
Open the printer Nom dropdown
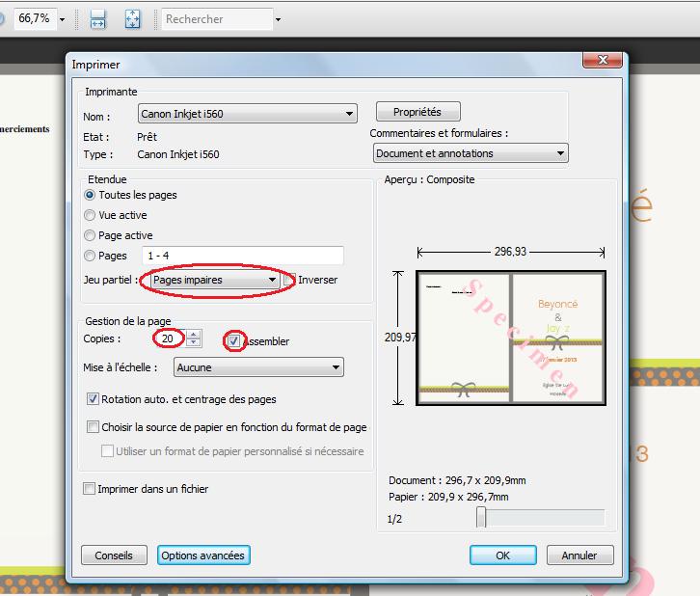tap(247, 114)
